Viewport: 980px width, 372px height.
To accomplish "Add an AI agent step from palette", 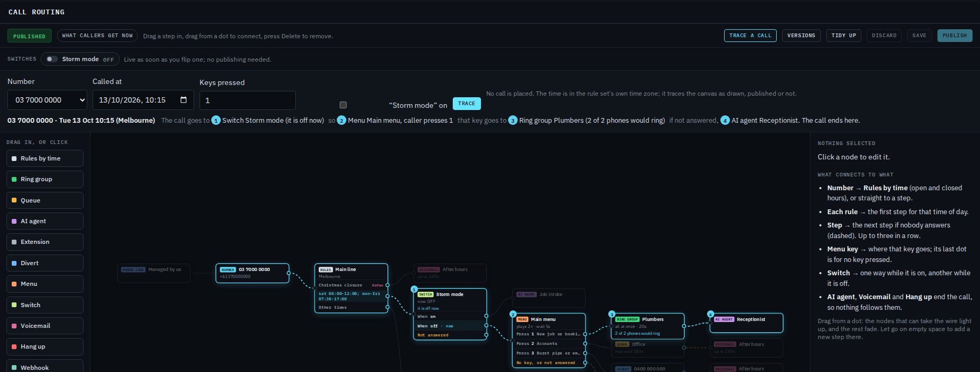I will pyautogui.click(x=45, y=221).
